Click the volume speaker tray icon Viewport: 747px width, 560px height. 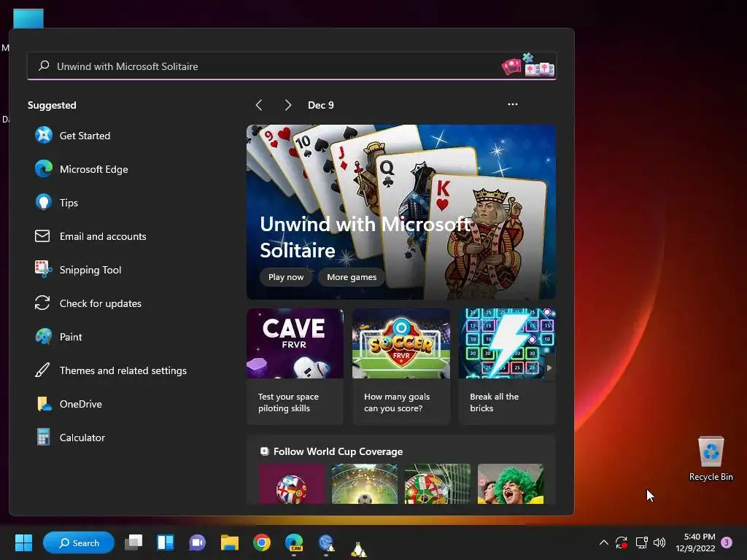659,542
